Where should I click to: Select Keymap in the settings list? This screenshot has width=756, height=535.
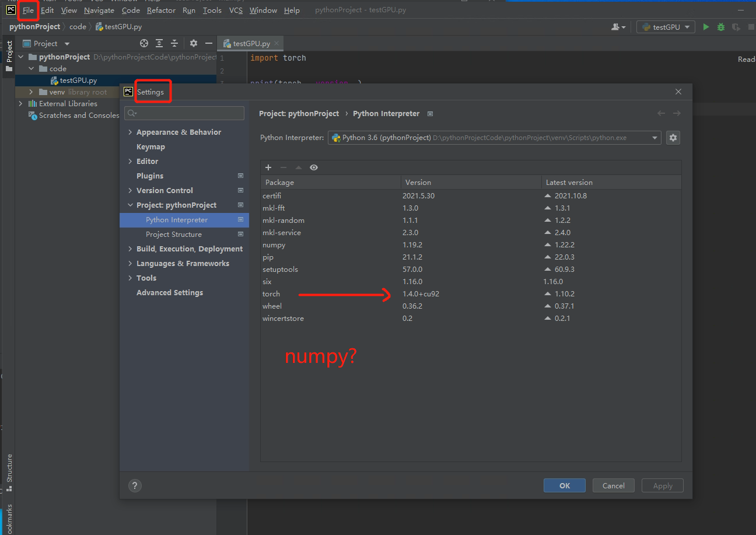150,147
